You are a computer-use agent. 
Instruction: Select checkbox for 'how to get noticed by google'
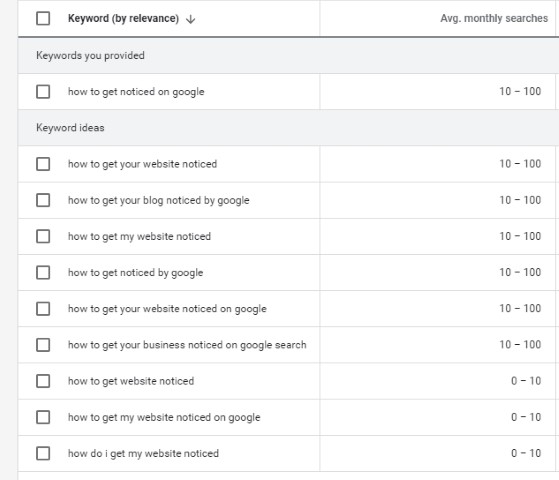(43, 272)
